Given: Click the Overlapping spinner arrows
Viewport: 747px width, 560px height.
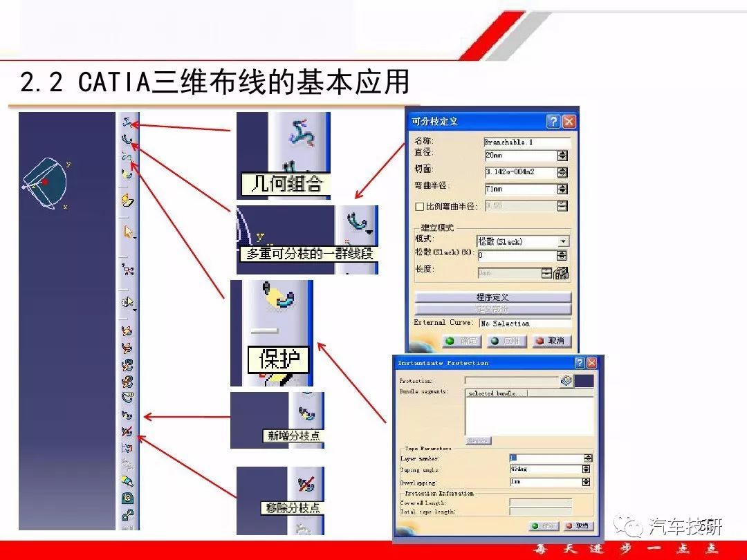Looking at the screenshot, I should [587, 482].
